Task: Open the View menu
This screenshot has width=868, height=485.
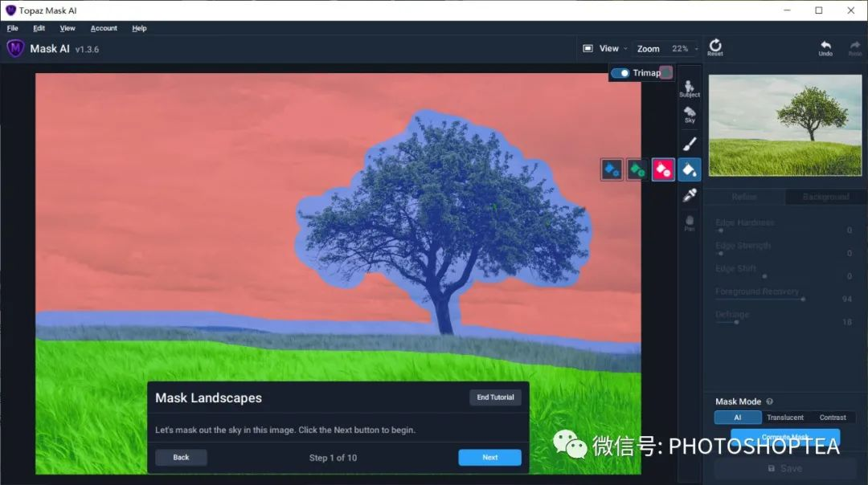Action: pyautogui.click(x=68, y=28)
